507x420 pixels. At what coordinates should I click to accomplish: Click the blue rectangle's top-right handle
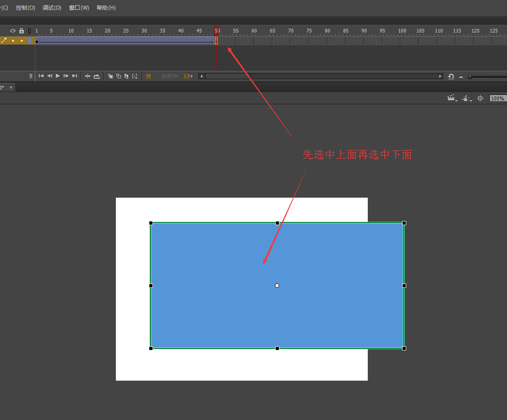point(404,223)
